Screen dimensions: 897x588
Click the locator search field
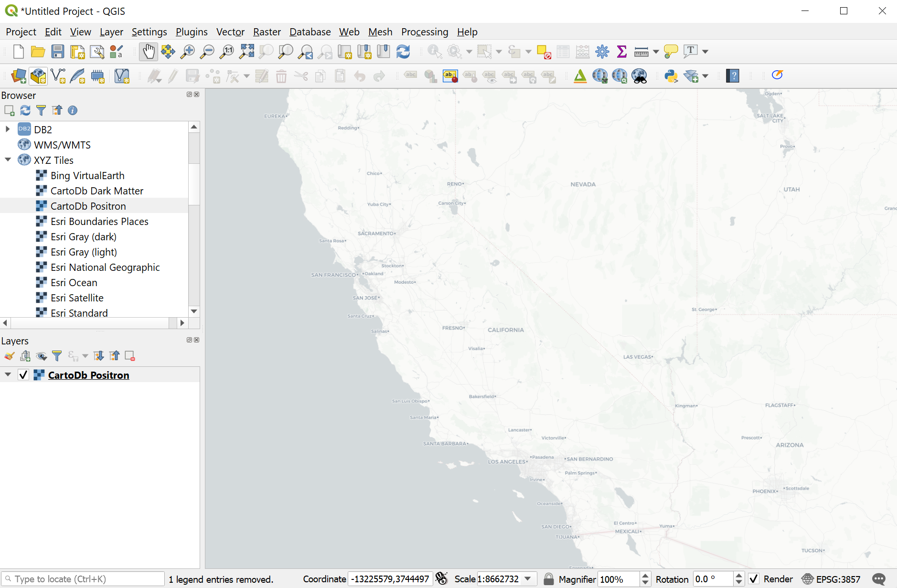click(83, 579)
